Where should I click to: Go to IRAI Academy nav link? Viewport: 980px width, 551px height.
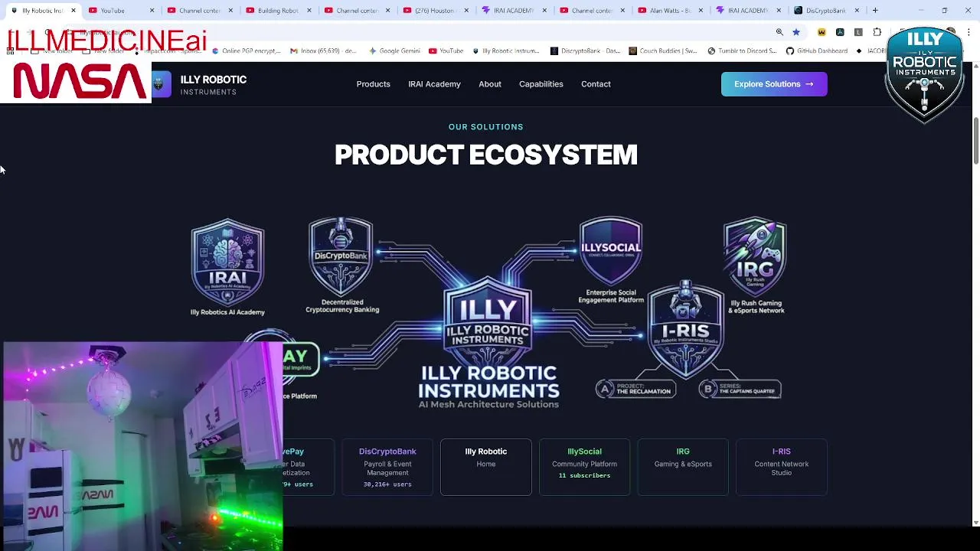(434, 84)
